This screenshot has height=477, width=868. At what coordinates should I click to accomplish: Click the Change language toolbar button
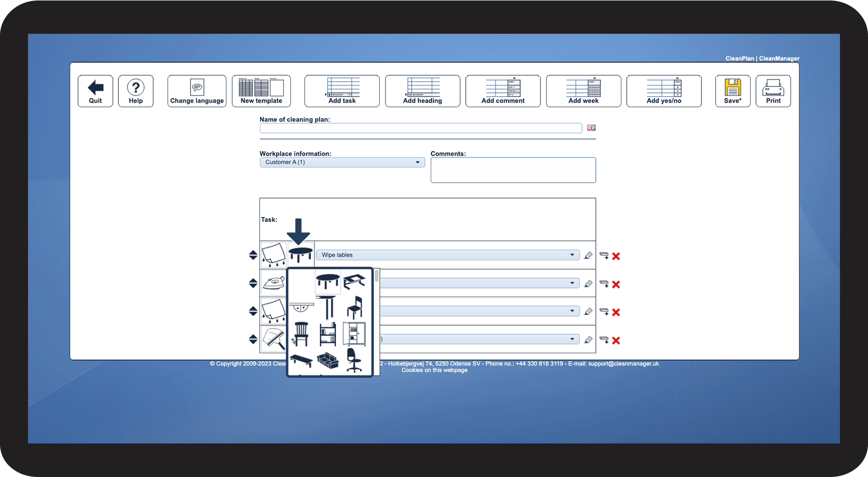[x=197, y=91]
